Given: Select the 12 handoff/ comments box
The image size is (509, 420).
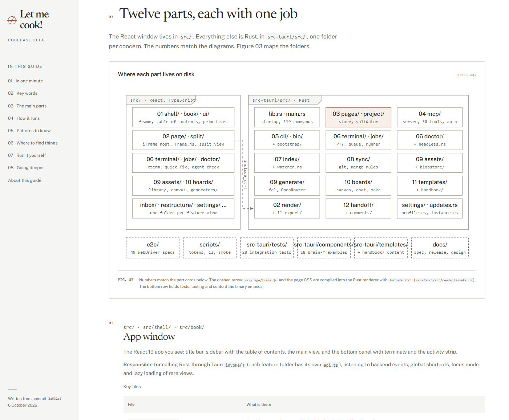Looking at the screenshot, I should coord(358,208).
